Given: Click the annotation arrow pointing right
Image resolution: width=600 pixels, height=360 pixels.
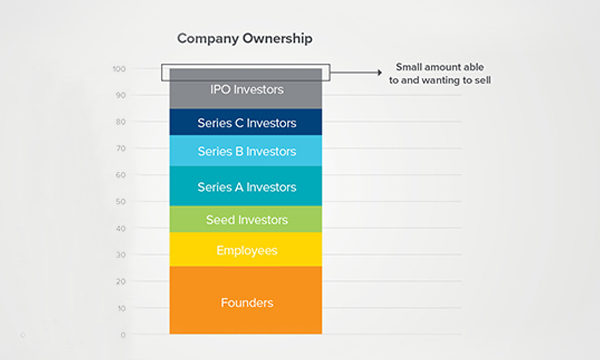Looking at the screenshot, I should (x=356, y=72).
